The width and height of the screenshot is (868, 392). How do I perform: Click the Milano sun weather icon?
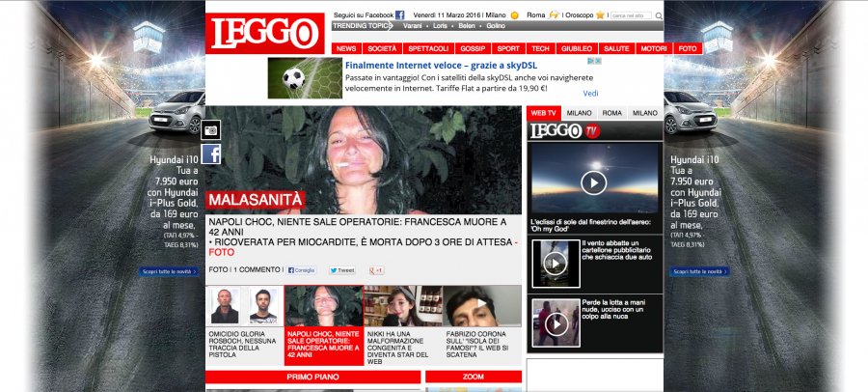point(515,15)
